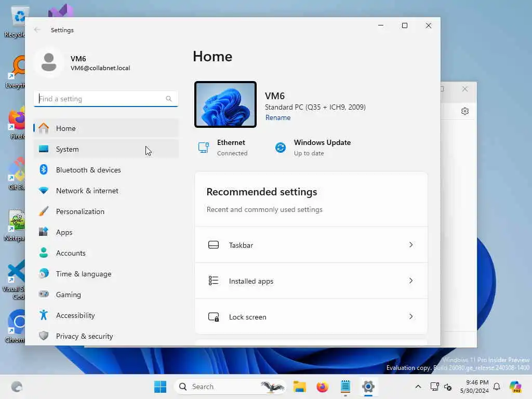The image size is (532, 399).
Task: Click the muted volume tray icon
Action: click(448, 387)
